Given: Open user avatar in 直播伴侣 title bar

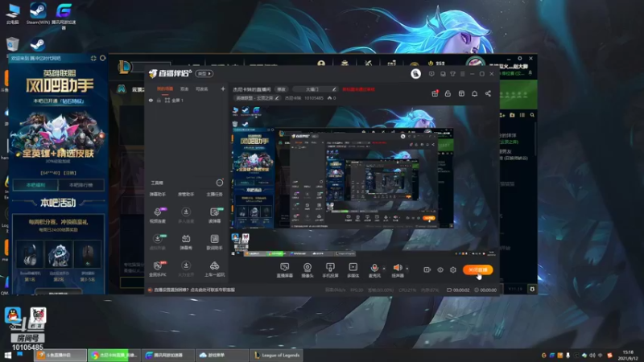Looking at the screenshot, I should pos(415,73).
